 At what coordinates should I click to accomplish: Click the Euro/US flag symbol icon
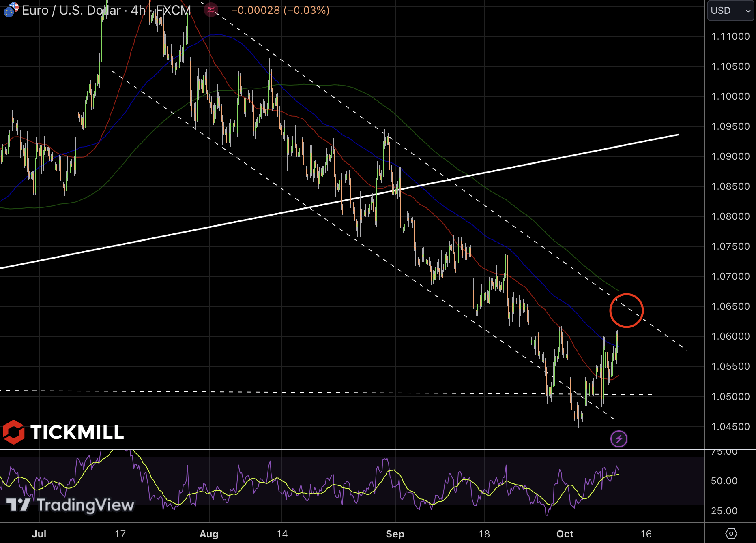pos(11,10)
